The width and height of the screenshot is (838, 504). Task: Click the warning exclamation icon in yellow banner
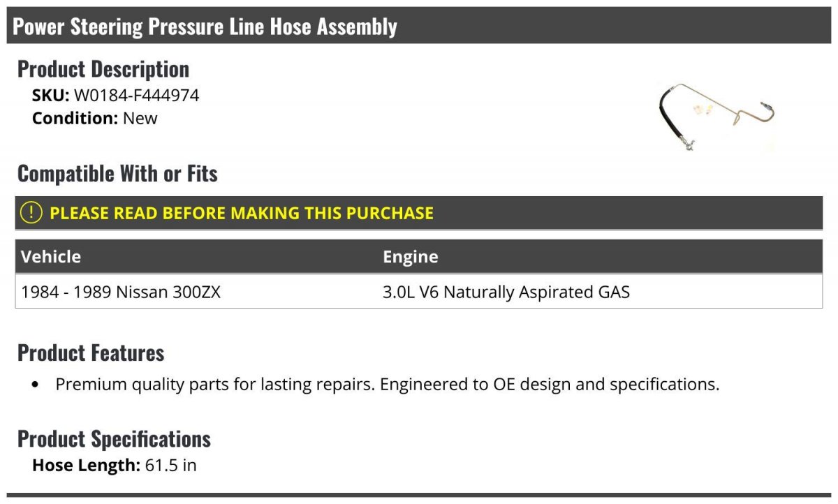pyautogui.click(x=31, y=213)
